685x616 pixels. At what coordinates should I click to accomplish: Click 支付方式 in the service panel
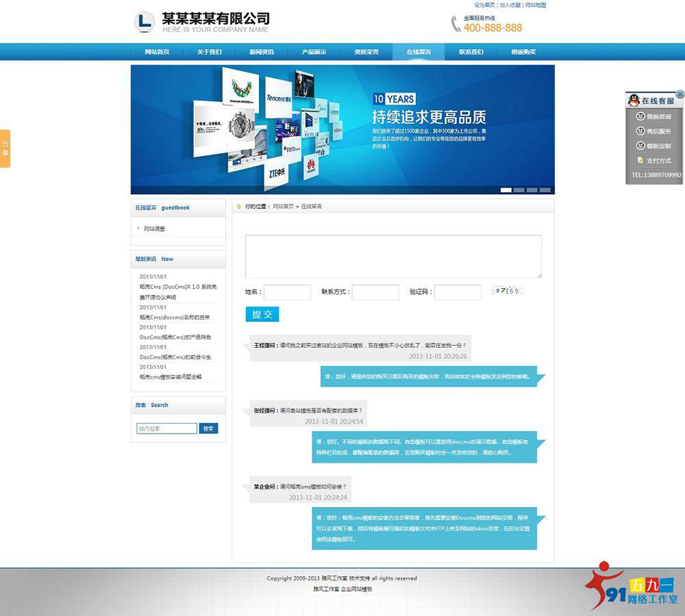tap(654, 161)
